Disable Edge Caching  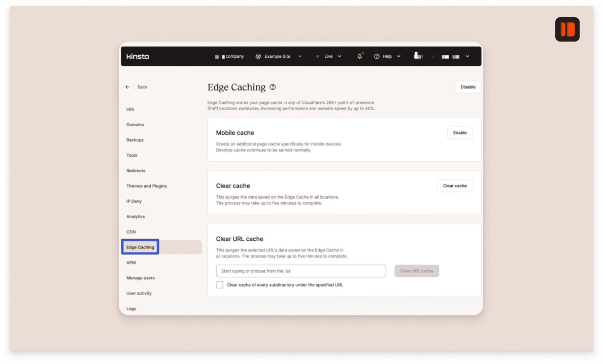point(467,87)
